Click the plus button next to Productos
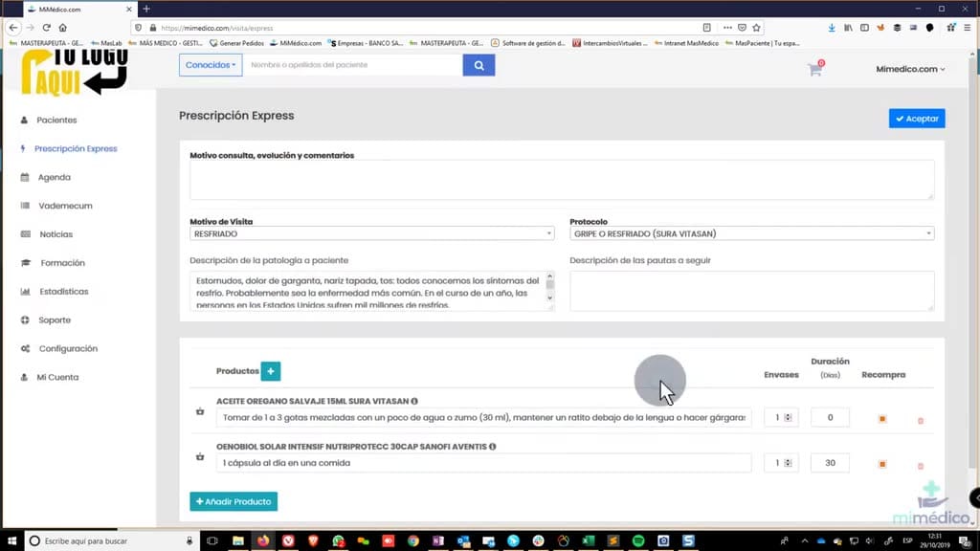This screenshot has height=551, width=980. point(271,371)
